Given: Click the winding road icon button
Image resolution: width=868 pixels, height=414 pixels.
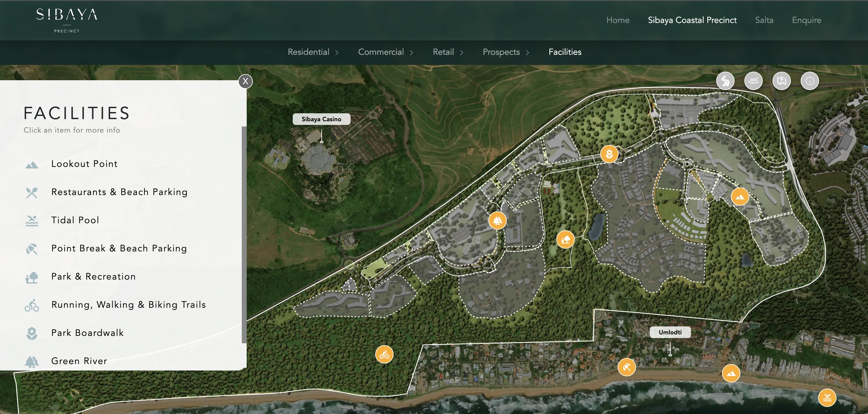Looking at the screenshot, I should [x=725, y=81].
